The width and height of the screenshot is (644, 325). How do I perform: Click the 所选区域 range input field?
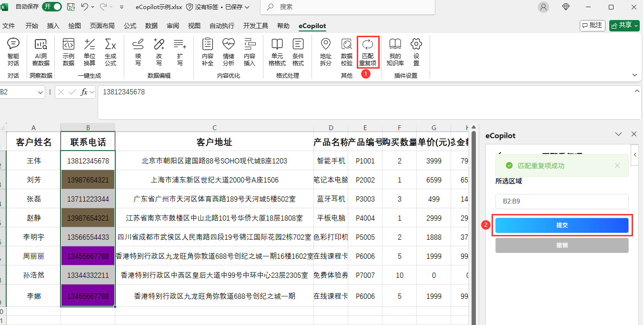pos(562,201)
